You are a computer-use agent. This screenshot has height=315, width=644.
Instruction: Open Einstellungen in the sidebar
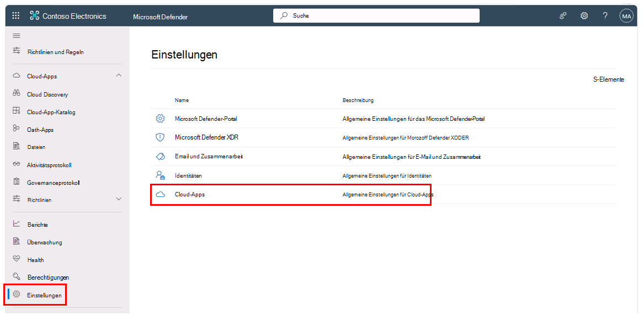click(44, 295)
